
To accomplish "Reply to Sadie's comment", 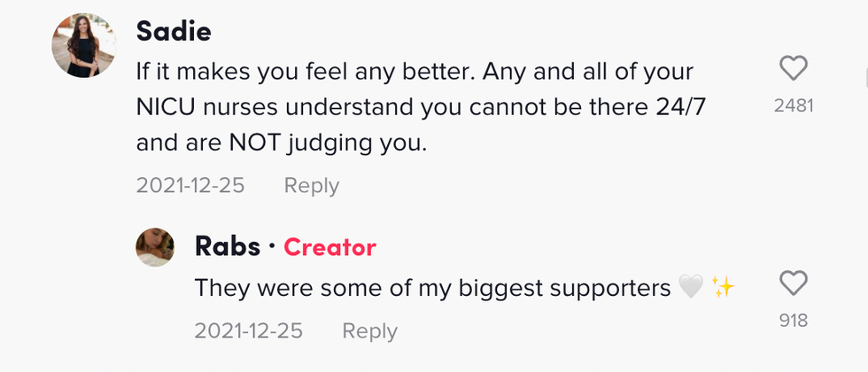I will [x=311, y=186].
